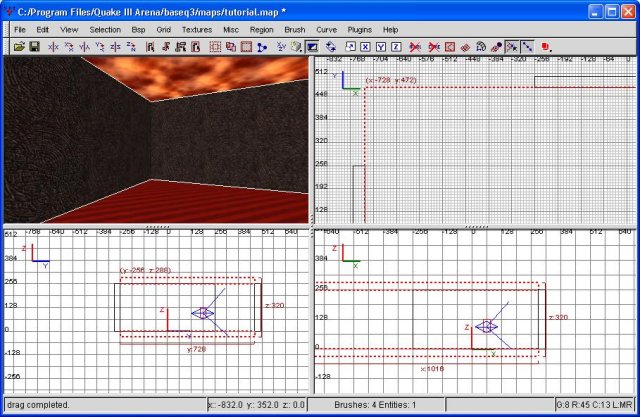Rotate selection around the X axis
640x417 pixels.
pos(69,47)
